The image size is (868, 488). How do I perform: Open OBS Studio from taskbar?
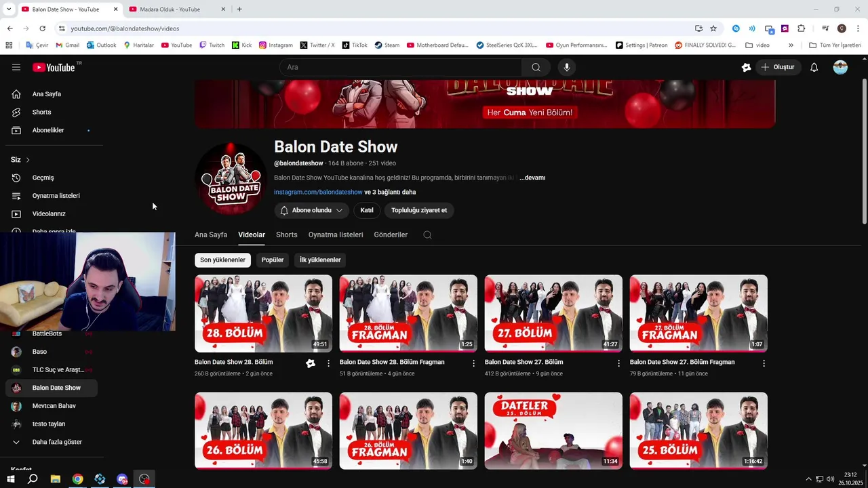144,479
